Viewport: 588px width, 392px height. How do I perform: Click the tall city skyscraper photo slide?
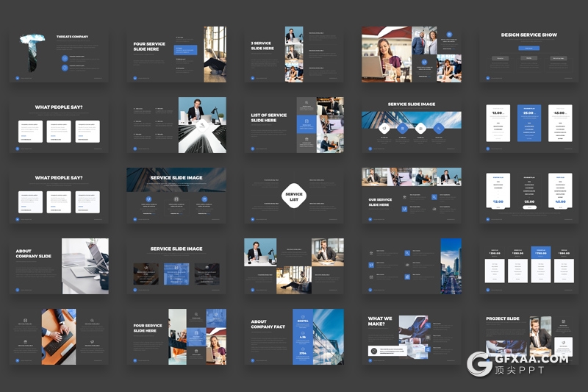tap(451, 265)
